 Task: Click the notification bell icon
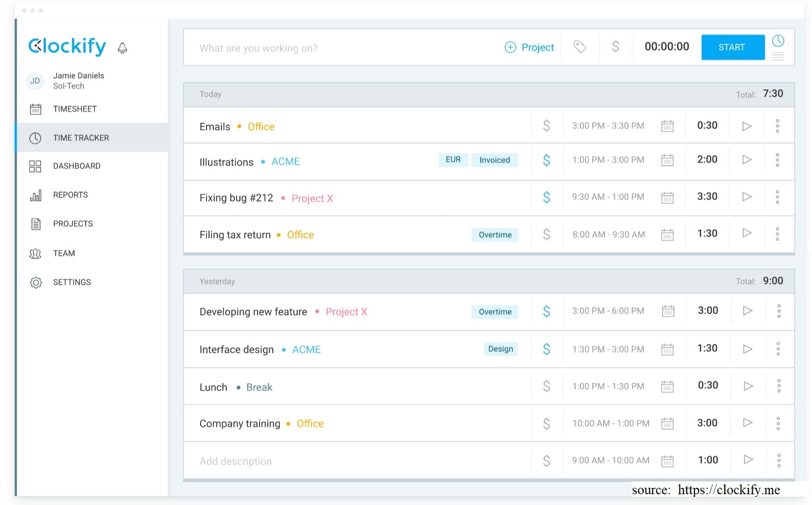coord(122,48)
